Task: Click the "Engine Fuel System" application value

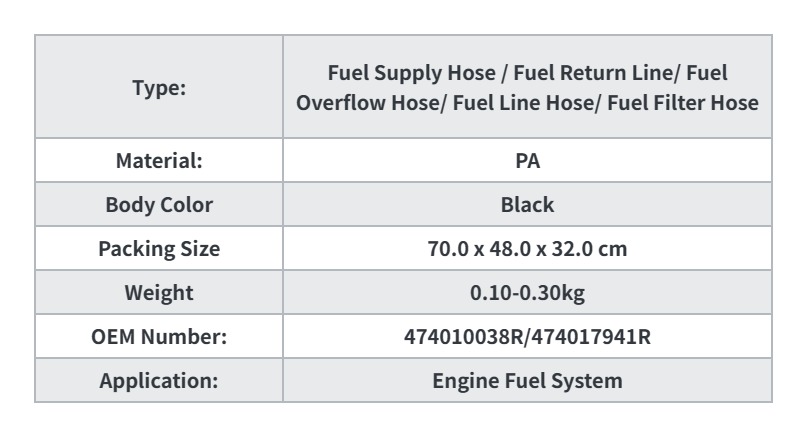Action: (527, 381)
